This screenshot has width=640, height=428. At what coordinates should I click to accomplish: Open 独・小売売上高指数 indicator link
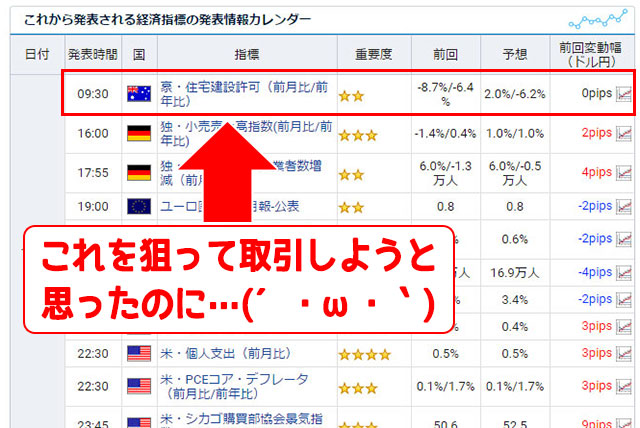[246, 133]
